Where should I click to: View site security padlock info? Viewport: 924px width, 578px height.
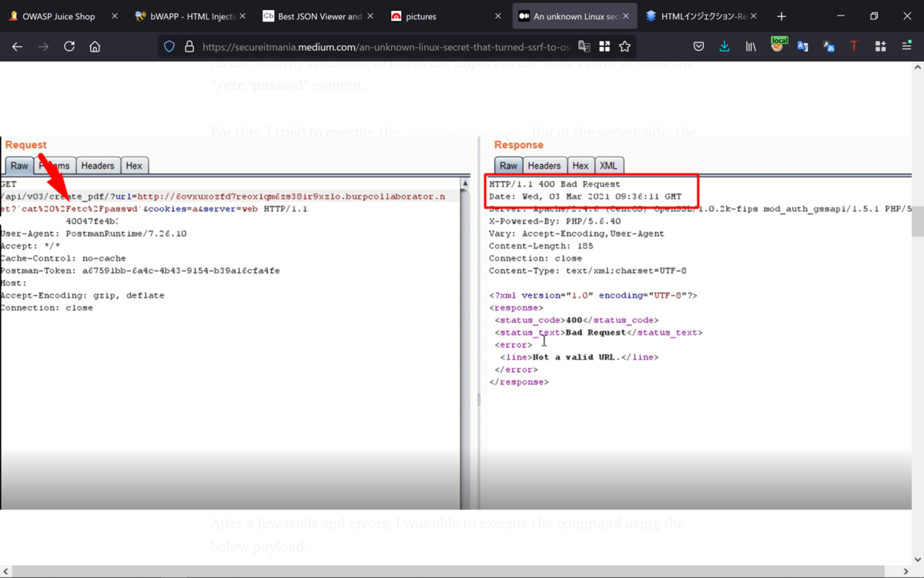[x=189, y=47]
